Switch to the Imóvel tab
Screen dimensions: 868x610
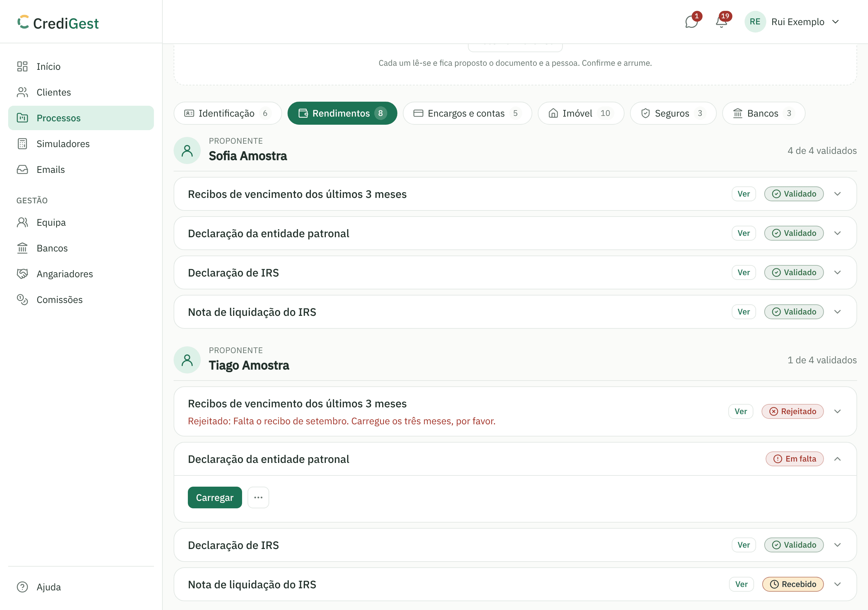coord(581,113)
